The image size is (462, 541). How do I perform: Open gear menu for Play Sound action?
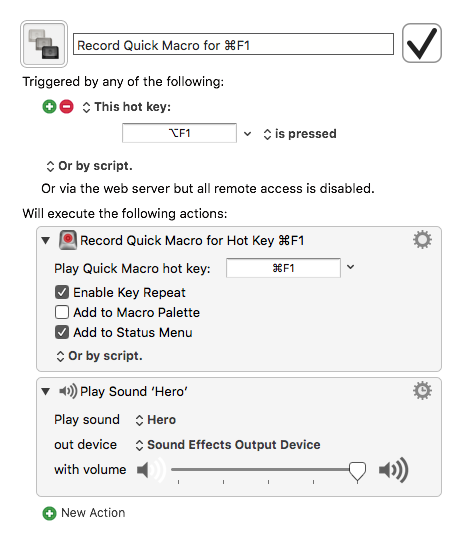click(x=422, y=391)
